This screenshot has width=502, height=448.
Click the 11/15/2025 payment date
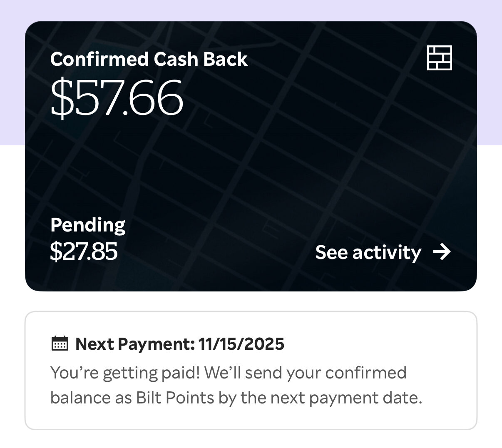click(x=241, y=344)
